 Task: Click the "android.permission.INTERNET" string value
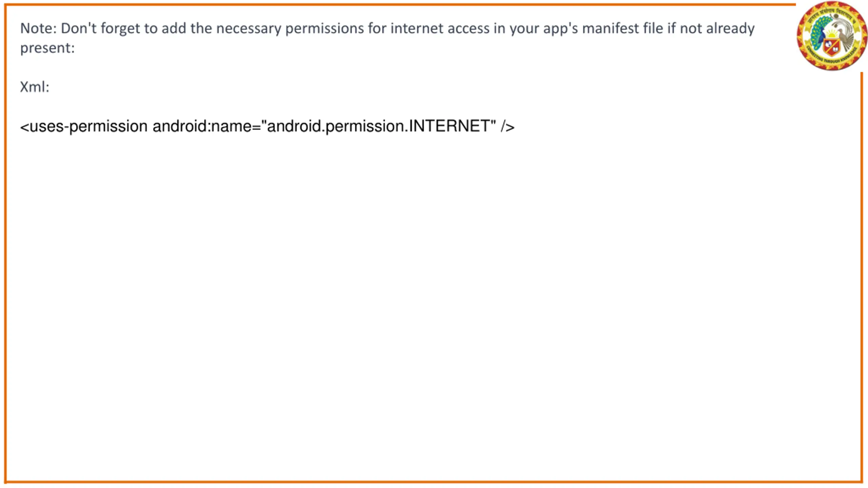379,126
